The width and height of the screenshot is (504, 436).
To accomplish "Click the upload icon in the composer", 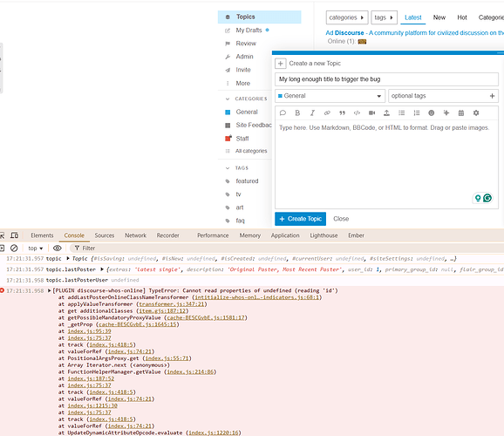I will [386, 112].
